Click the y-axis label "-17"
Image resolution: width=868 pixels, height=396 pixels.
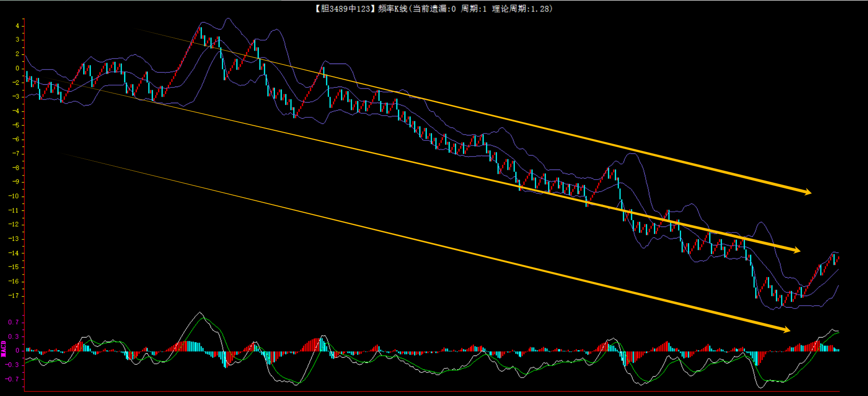coord(14,296)
